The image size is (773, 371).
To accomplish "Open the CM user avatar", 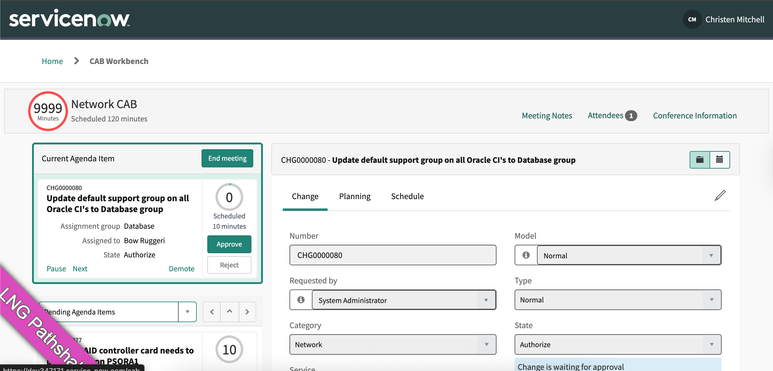I will pos(692,20).
